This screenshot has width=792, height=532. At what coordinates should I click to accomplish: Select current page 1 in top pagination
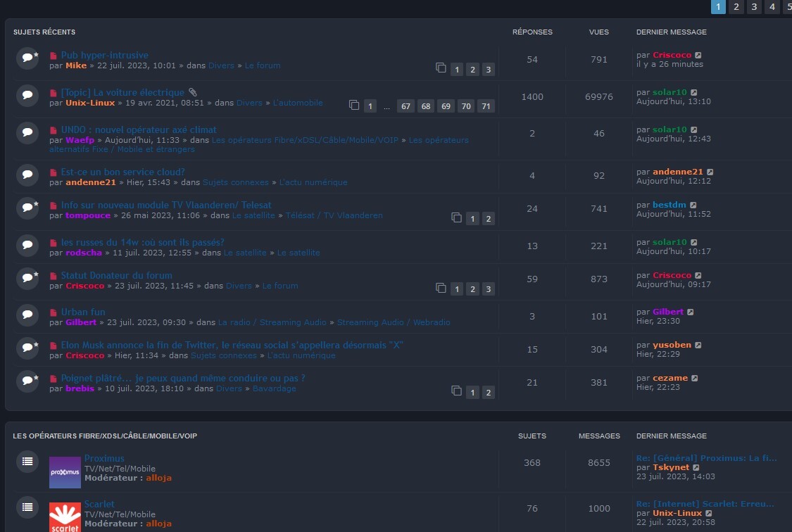718,6
